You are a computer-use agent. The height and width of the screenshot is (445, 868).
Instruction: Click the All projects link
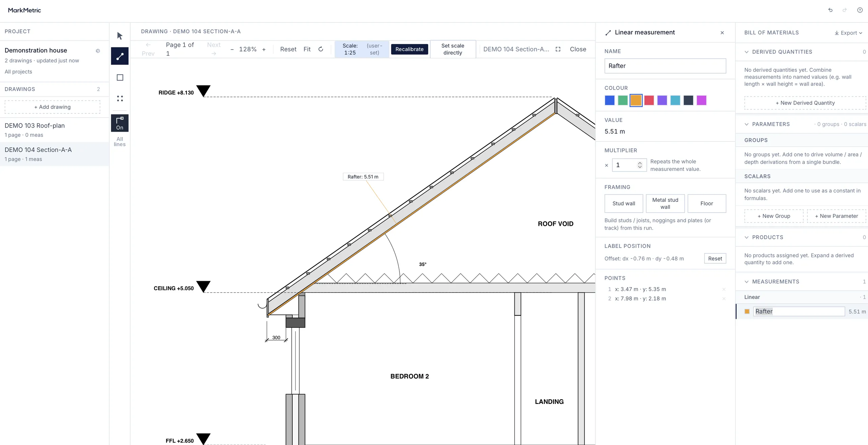click(x=18, y=72)
